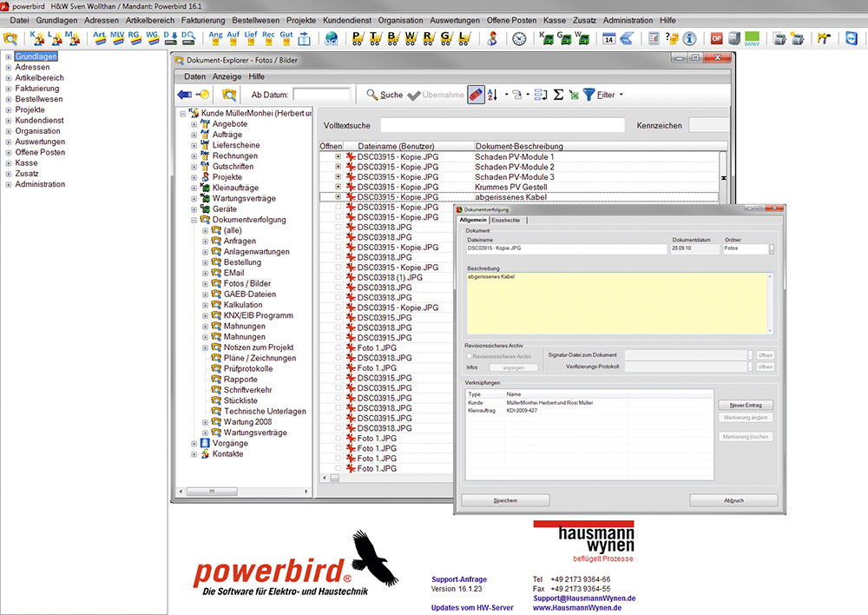
Task: Tick the Öffnen checkbox for Schaden PV-Module 3
Action: click(338, 176)
